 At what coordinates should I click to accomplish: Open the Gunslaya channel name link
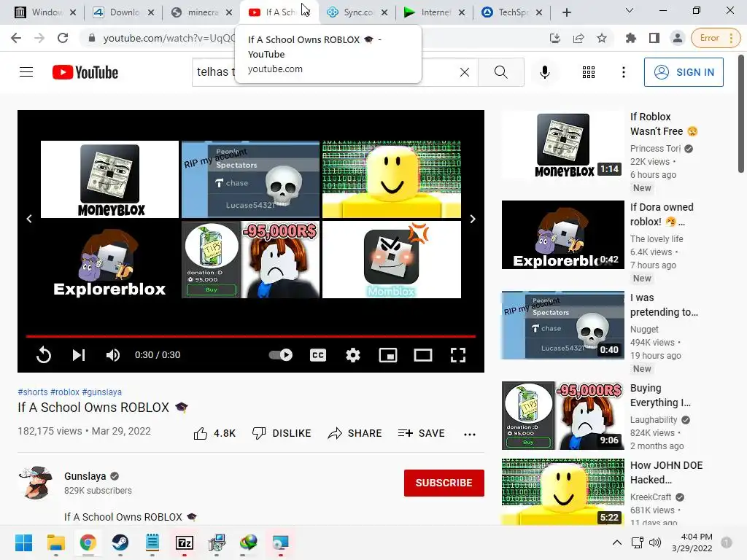[85, 476]
